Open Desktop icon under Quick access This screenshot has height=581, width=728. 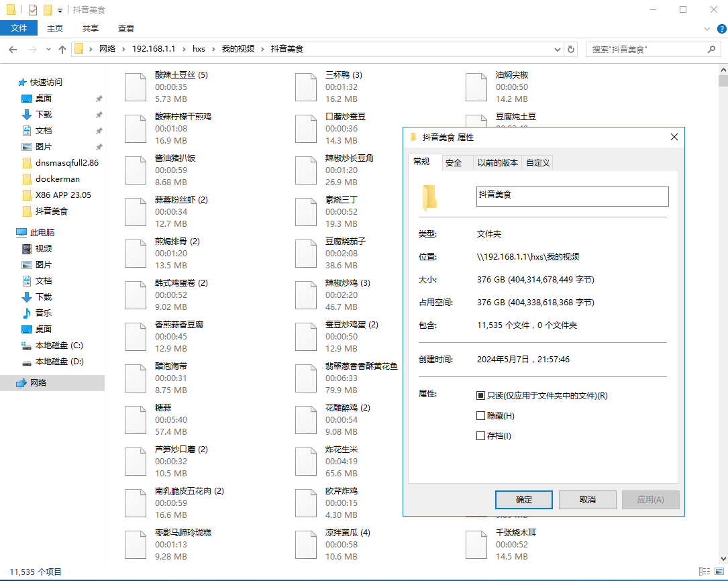pos(27,99)
